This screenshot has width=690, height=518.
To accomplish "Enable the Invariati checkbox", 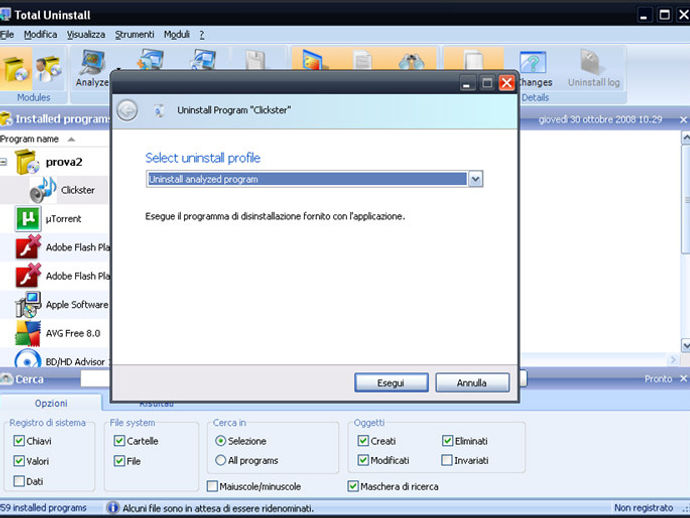I will [x=447, y=460].
